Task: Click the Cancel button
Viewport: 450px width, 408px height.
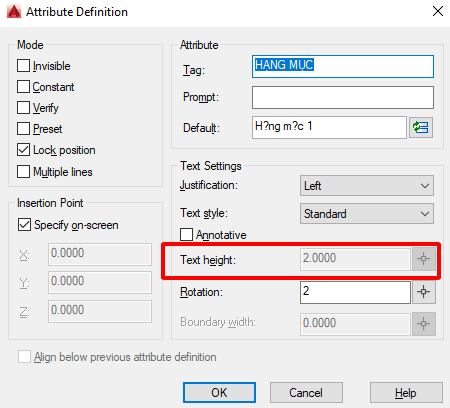Action: [x=306, y=393]
